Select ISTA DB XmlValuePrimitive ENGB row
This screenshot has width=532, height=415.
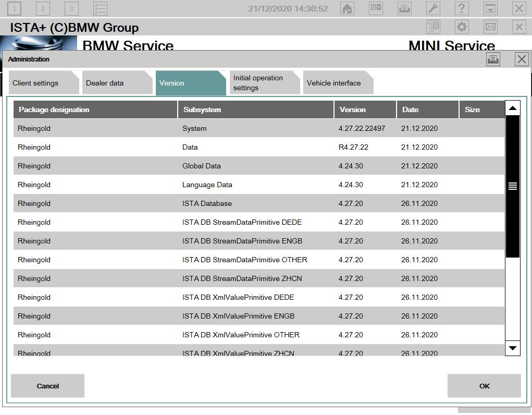(x=259, y=316)
